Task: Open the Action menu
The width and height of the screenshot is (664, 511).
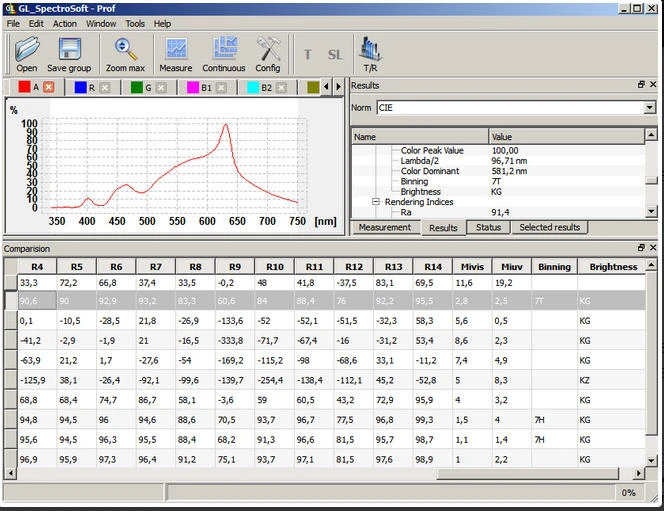Action: (65, 23)
